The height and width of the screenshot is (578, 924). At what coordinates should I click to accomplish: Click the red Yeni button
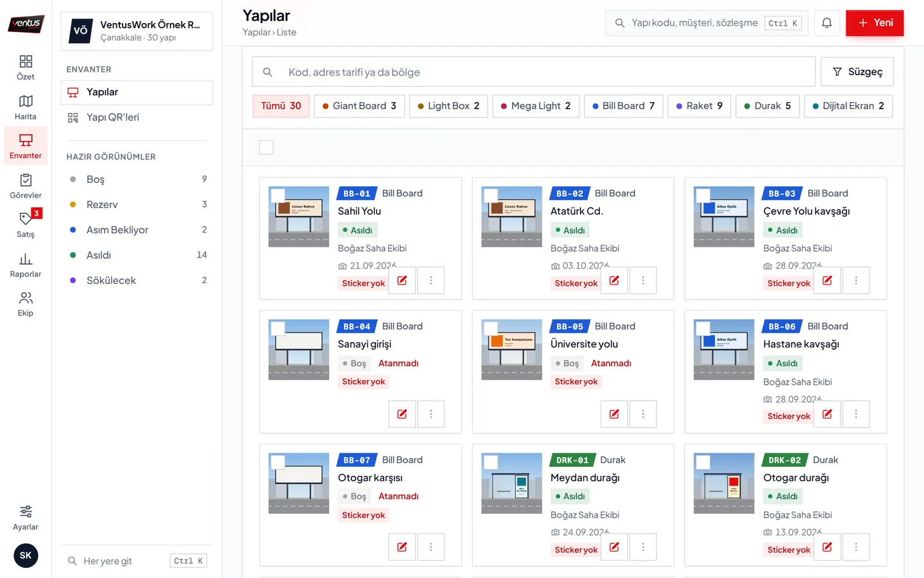pos(875,23)
